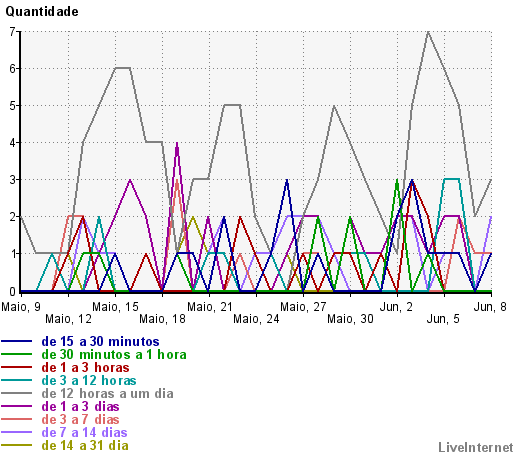Click the 'Maio, 15' date label

tap(115, 307)
